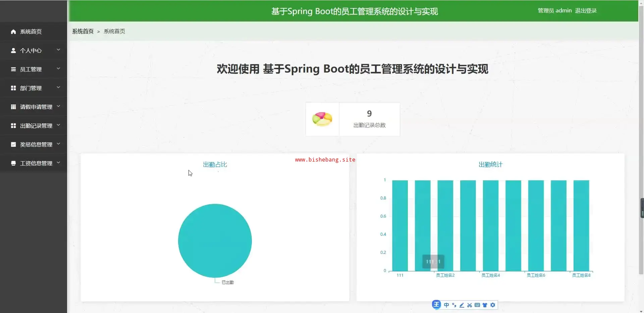Click the chart icon beside 奖惩信息管理
644x313 pixels.
coord(13,144)
